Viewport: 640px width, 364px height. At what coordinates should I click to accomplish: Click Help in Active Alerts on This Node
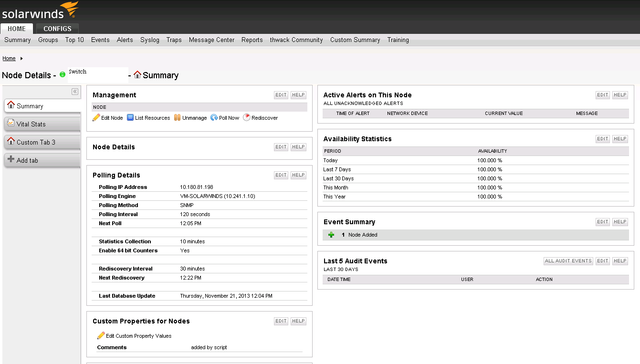(620, 95)
